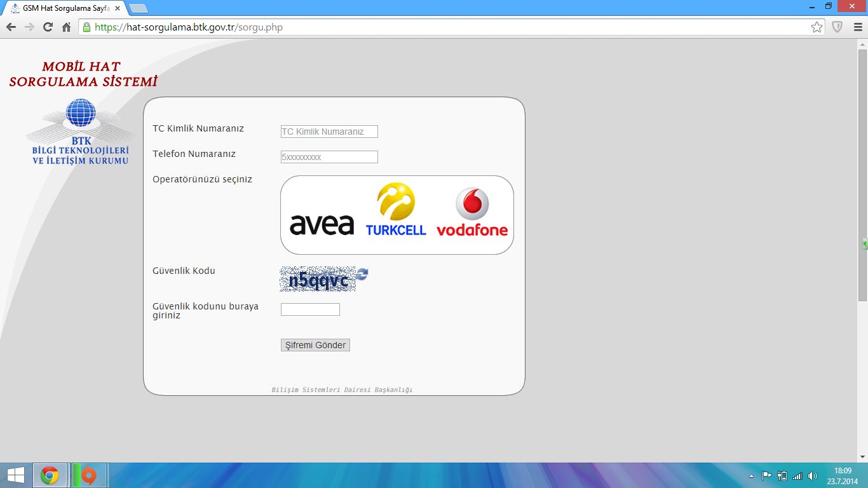Click the Mobil Hat Sorgulama Sistemi title

coord(83,74)
